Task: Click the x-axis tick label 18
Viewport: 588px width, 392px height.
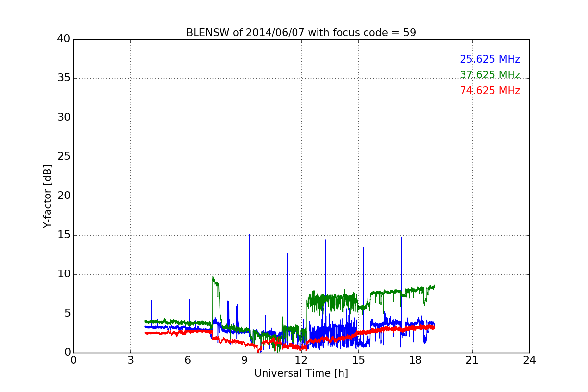Action: tap(416, 360)
